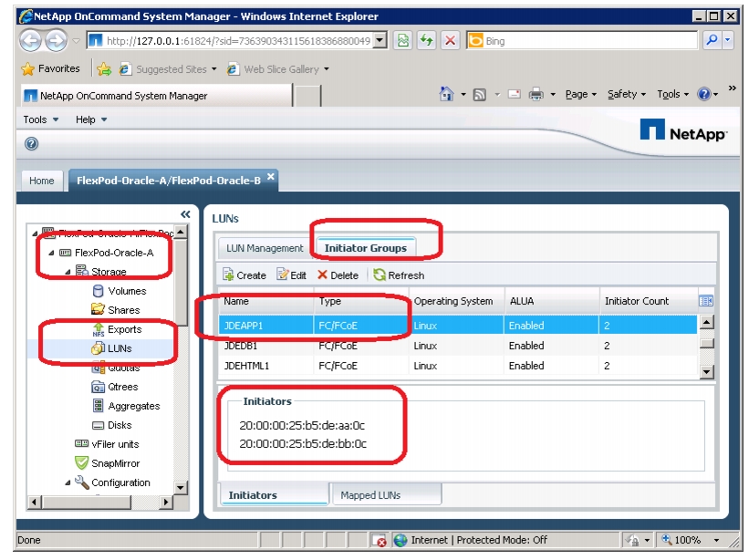Open the System Manager Help menu
Viewport: 749px width, 560px height.
(90, 119)
